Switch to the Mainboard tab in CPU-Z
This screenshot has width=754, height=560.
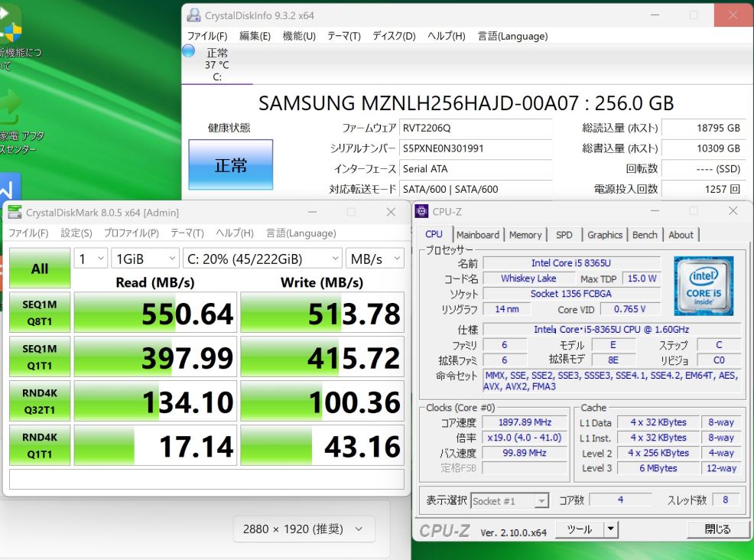coord(477,235)
